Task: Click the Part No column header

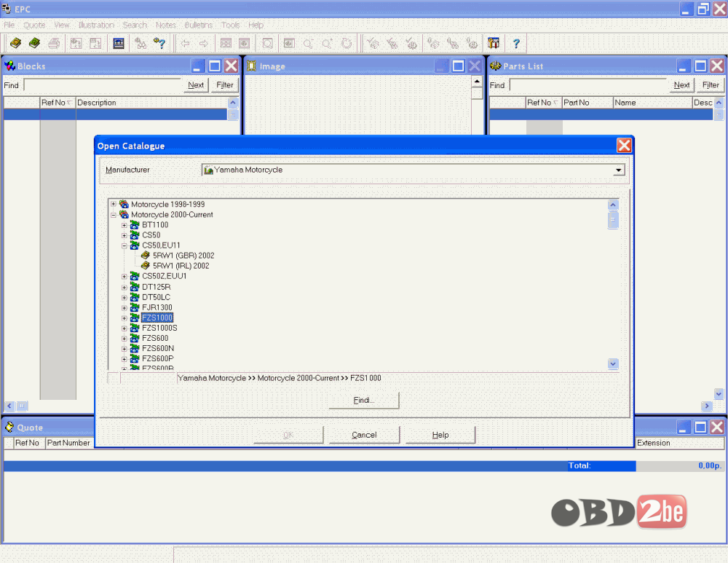Action: [x=587, y=103]
